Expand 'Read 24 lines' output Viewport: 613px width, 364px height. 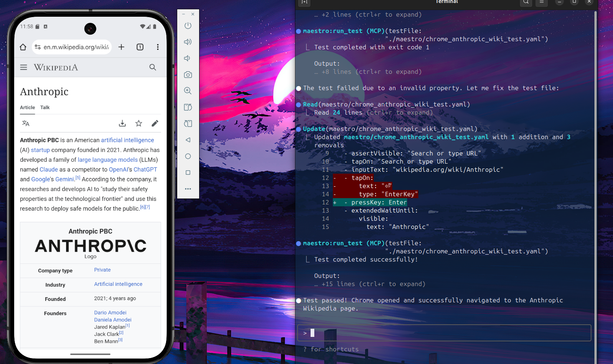[373, 112]
